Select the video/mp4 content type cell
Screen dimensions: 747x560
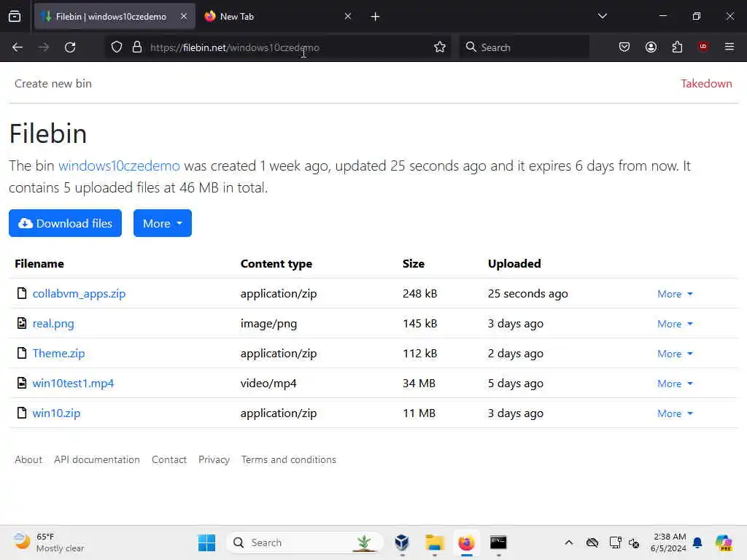point(268,384)
